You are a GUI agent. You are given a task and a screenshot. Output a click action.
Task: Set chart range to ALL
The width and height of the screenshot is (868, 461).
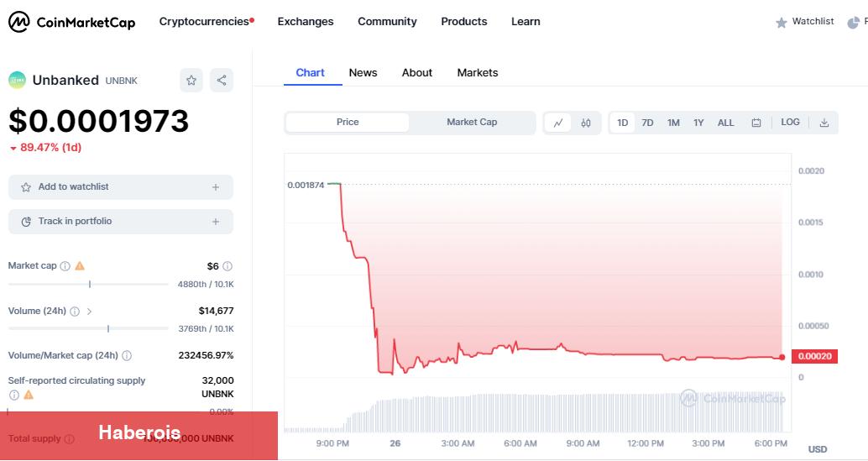pyautogui.click(x=726, y=123)
